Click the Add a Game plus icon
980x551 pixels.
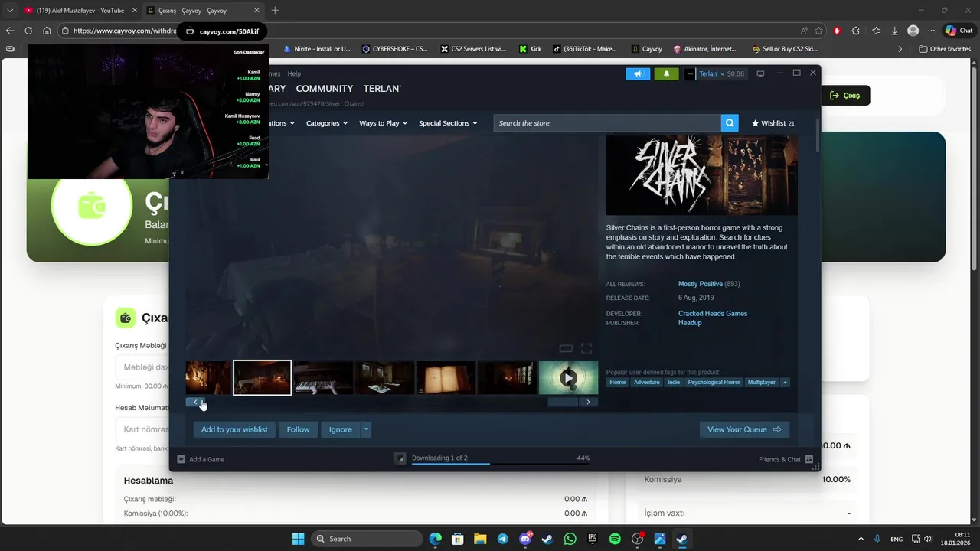181,459
